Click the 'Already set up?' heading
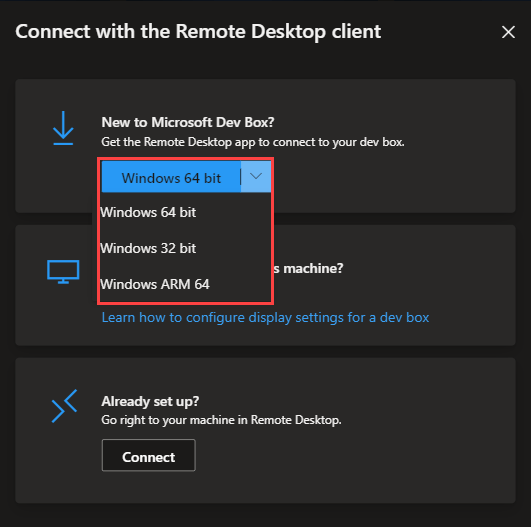This screenshot has width=531, height=527. [x=150, y=401]
